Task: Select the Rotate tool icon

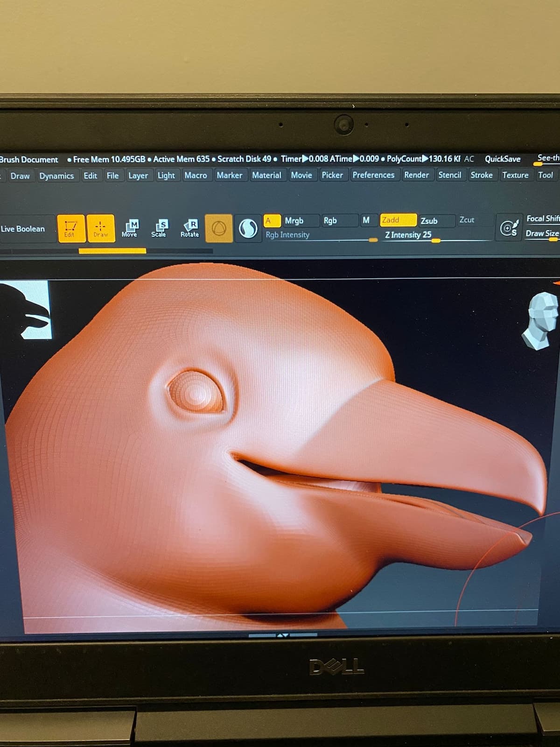Action: pos(189,229)
